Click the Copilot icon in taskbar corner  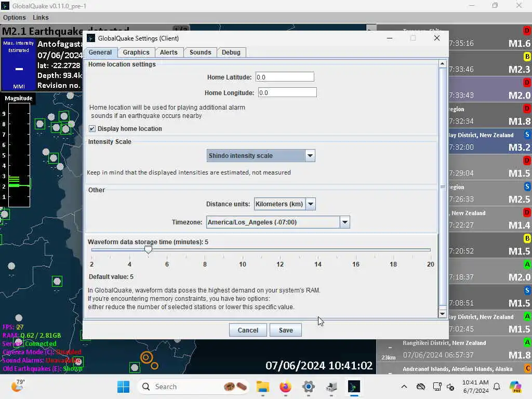click(515, 387)
